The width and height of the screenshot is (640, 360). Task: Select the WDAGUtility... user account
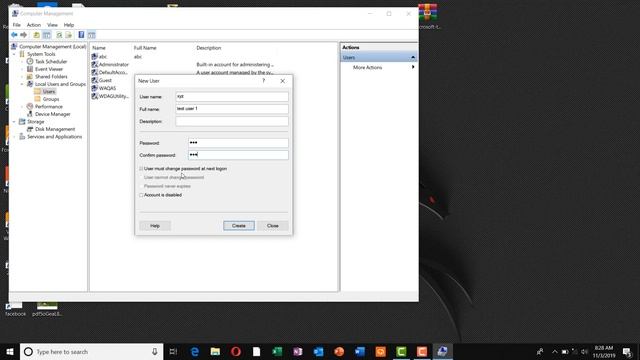[x=114, y=96]
